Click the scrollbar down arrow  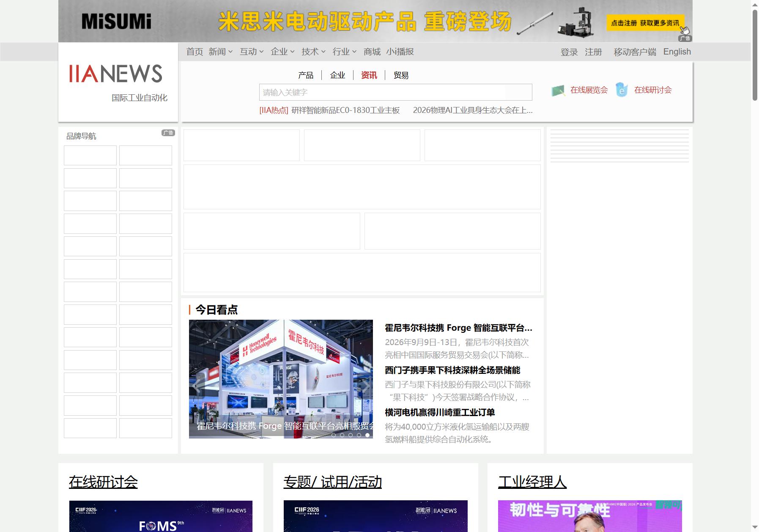[755, 527]
